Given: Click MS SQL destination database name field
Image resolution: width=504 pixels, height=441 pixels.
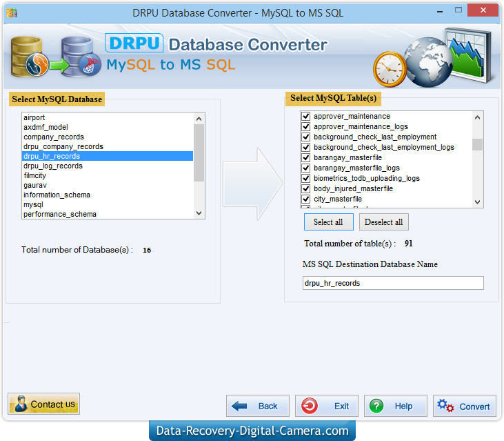Looking at the screenshot, I should 393,283.
